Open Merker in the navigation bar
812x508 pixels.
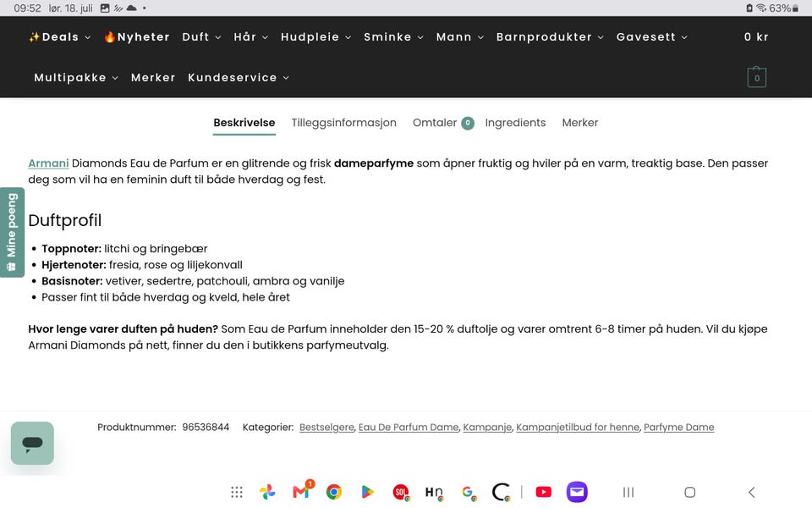(153, 77)
